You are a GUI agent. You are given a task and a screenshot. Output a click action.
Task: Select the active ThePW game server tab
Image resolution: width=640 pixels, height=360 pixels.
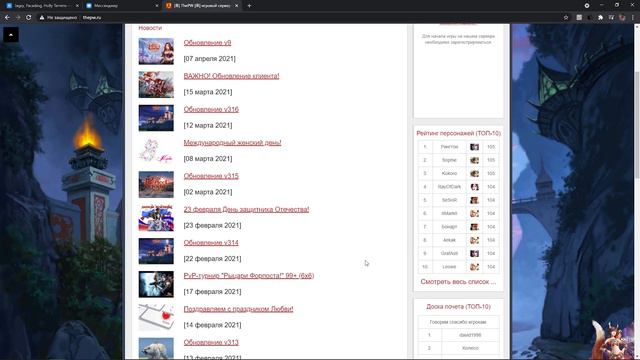202,6
